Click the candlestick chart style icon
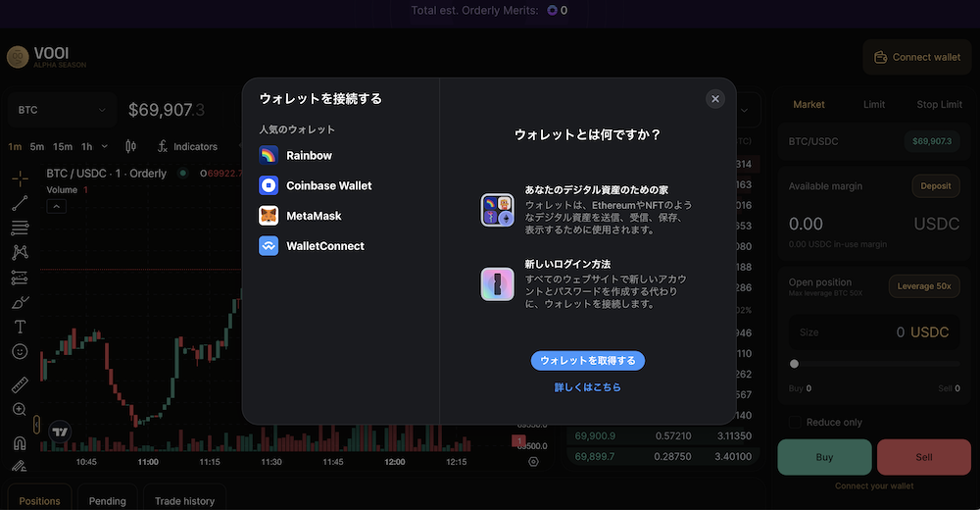Image resolution: width=980 pixels, height=510 pixels. (130, 146)
